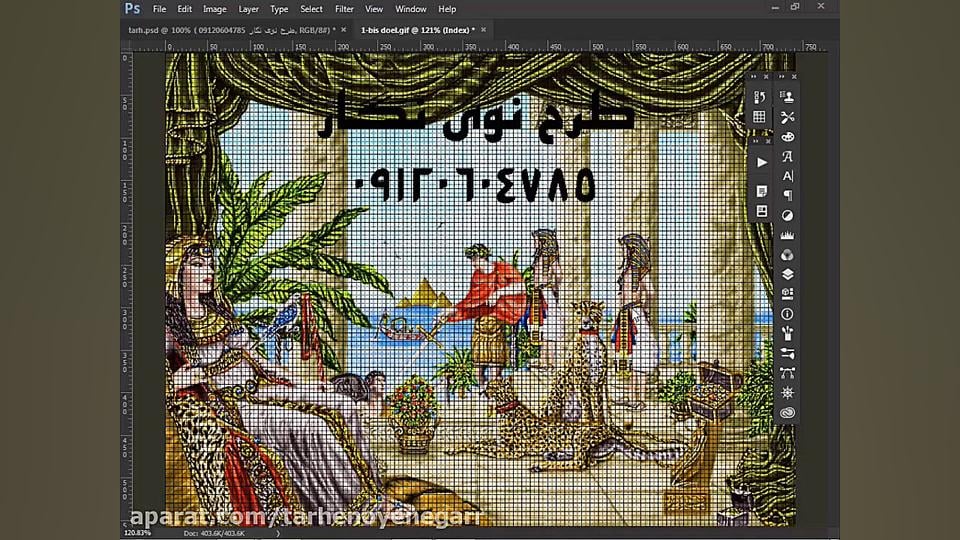
Task: Open the Adjustments panel icon
Action: 788,215
